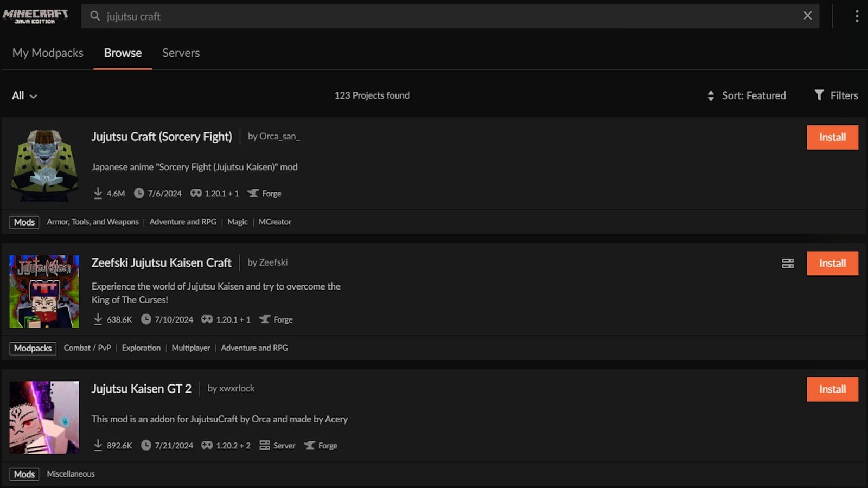The width and height of the screenshot is (868, 488).
Task: Click the Jujutsu Kaisen GT 2 thumbnail image
Action: [x=44, y=417]
